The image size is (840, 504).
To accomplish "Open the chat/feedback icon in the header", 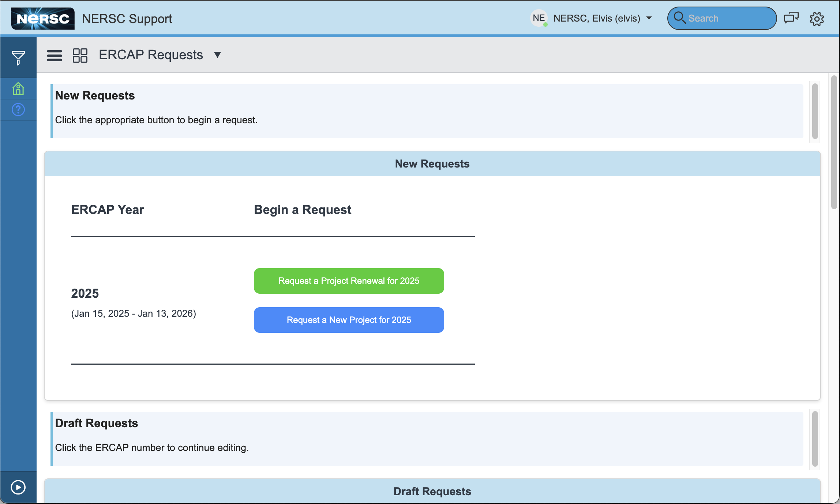I will tap(791, 18).
